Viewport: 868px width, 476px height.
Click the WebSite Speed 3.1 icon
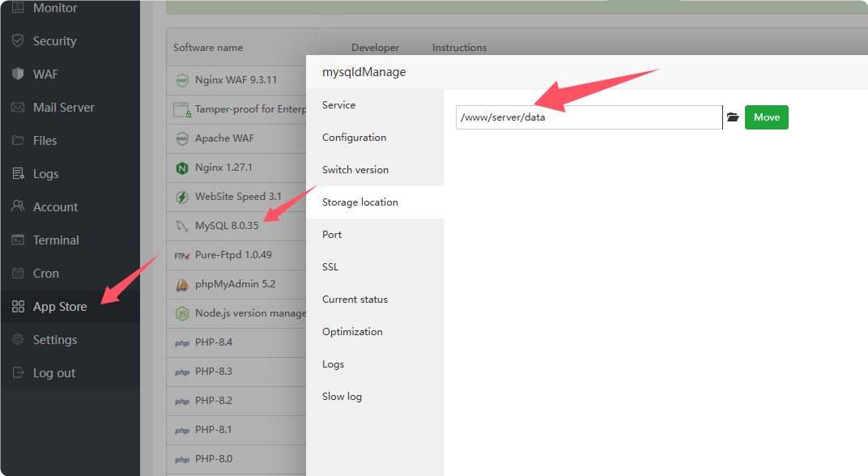click(182, 197)
